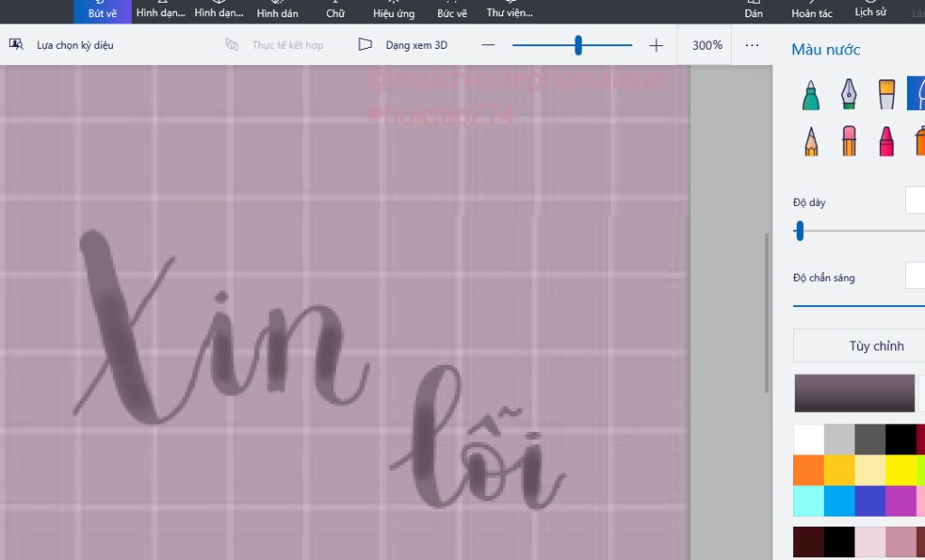Screen dimensions: 925x560
Task: Zoom out with the minus button
Action: click(x=488, y=45)
